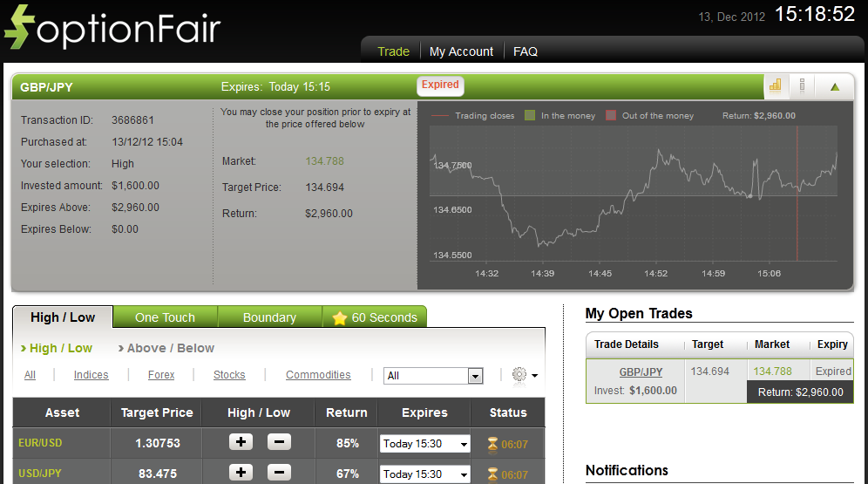Open the GBP/JPY link in My Open Trades
Image resolution: width=868 pixels, height=484 pixels.
coord(641,372)
